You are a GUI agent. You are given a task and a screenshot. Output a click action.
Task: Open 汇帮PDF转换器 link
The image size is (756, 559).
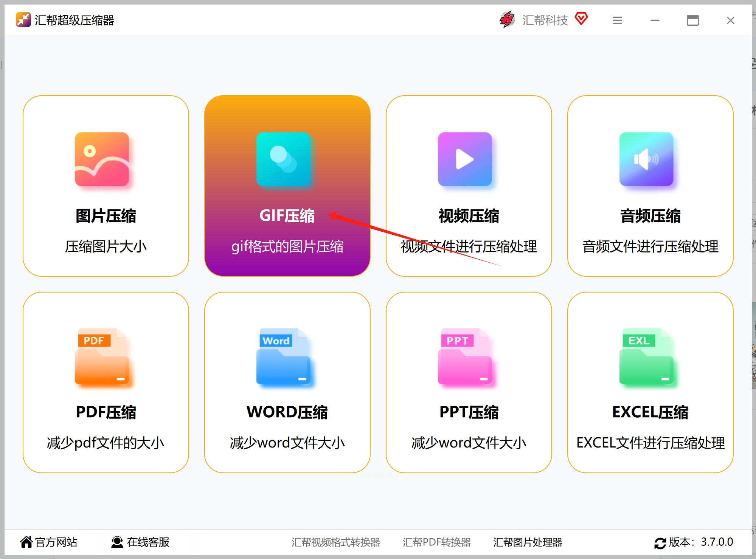[436, 542]
